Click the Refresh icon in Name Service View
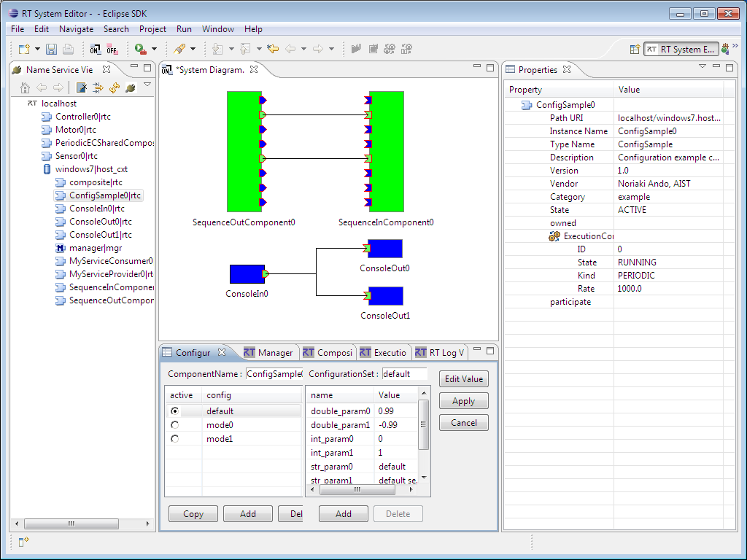The width and height of the screenshot is (747, 560). click(x=115, y=87)
